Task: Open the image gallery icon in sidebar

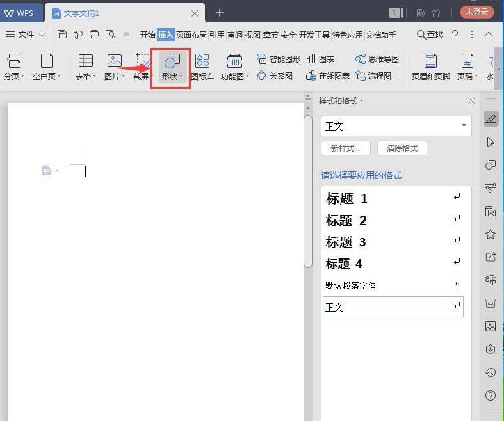Action: 491,326
